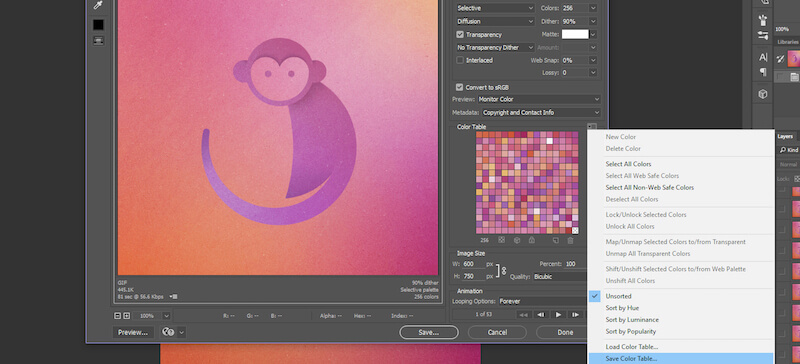Open the Looping Options Forever dropdown
The image size is (800, 364).
coord(543,301)
